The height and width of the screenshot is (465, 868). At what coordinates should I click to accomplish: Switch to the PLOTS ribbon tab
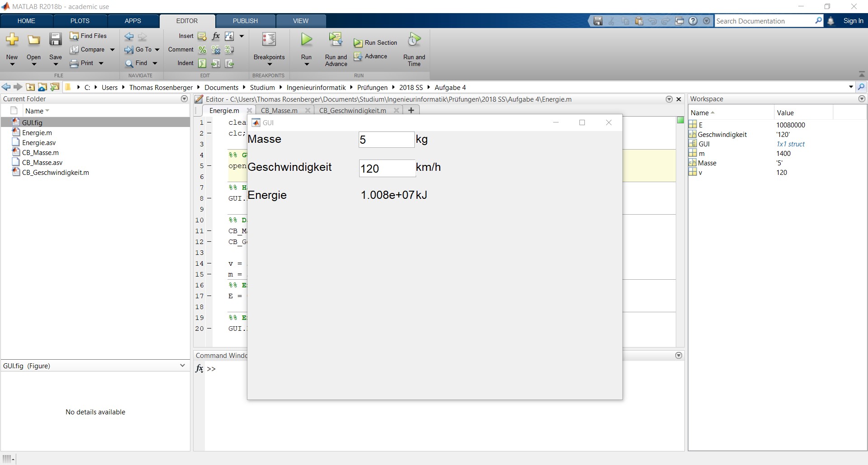pyautogui.click(x=80, y=21)
